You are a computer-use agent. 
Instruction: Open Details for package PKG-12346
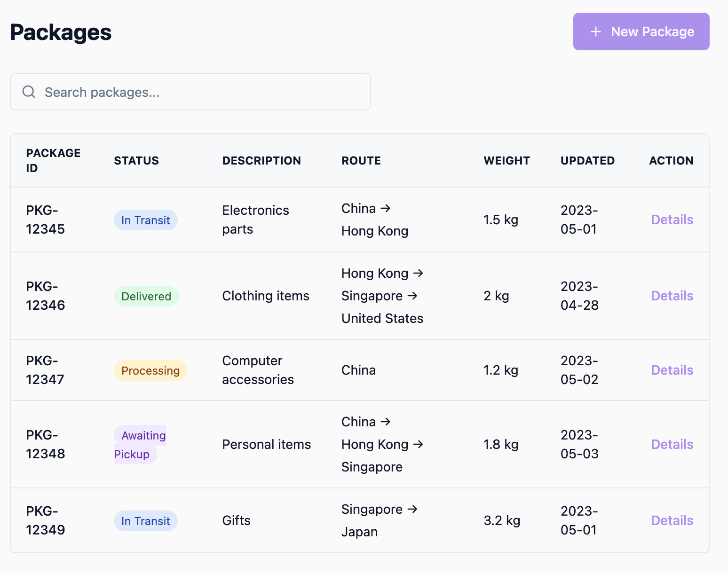click(672, 296)
